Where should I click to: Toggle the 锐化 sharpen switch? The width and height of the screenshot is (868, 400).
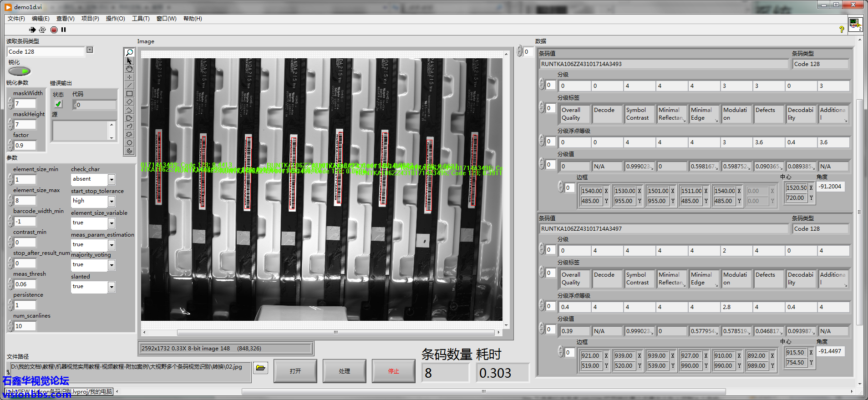coord(19,71)
